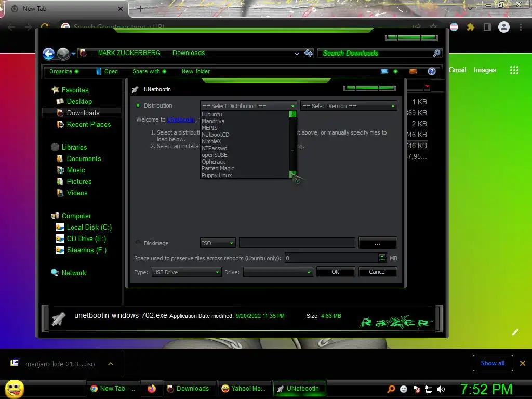Expand manjaro download options chevron

(x=111, y=364)
